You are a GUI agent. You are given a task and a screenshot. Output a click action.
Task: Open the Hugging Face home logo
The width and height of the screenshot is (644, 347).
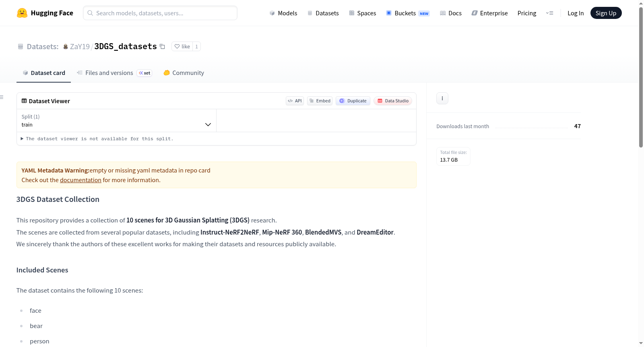tap(45, 13)
